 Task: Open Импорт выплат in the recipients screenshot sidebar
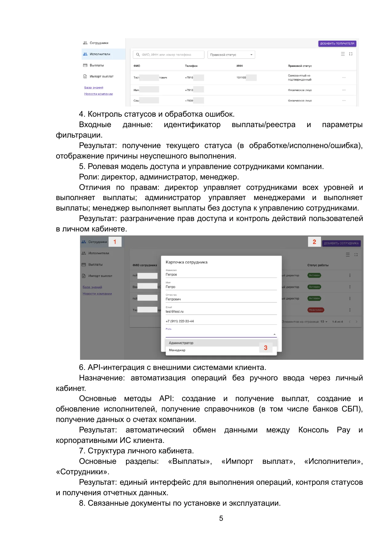101,76
